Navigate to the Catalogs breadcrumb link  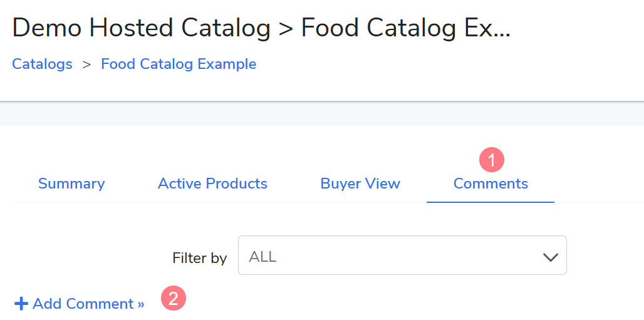pyautogui.click(x=42, y=64)
